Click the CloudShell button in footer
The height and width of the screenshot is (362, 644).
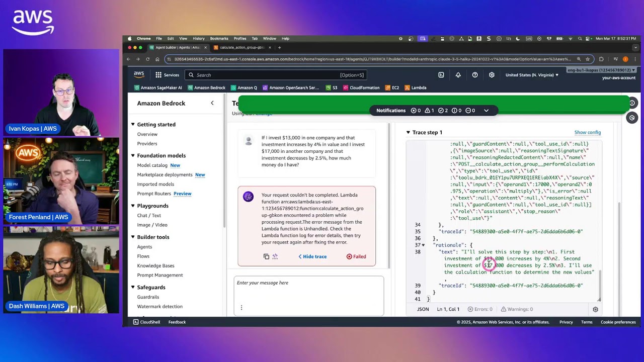pyautogui.click(x=146, y=322)
